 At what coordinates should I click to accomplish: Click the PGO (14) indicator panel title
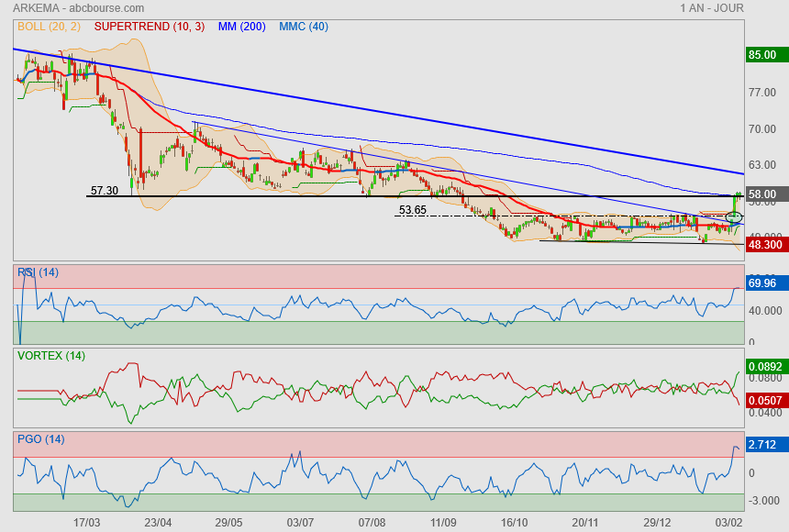[x=40, y=438]
